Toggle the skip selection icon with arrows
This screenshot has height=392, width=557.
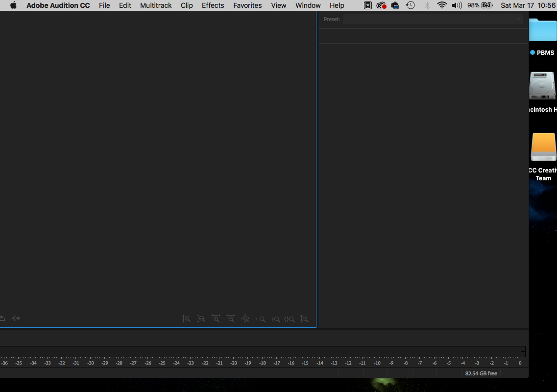(x=16, y=318)
